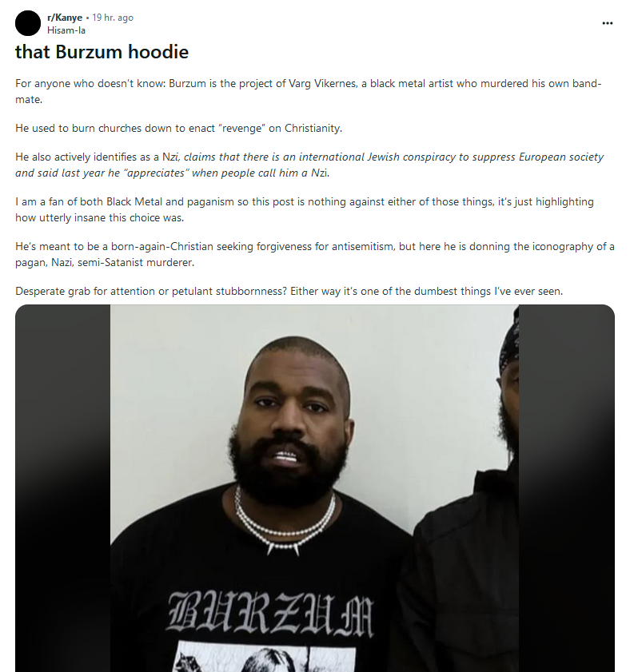
Task: Open the post photo in the viewer
Action: (315, 488)
